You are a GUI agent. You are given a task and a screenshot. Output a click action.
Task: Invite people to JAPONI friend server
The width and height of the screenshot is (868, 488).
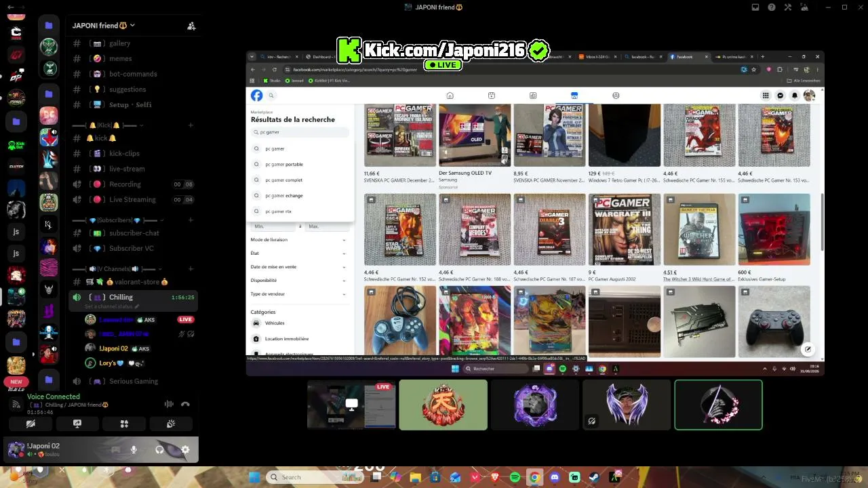tap(191, 26)
